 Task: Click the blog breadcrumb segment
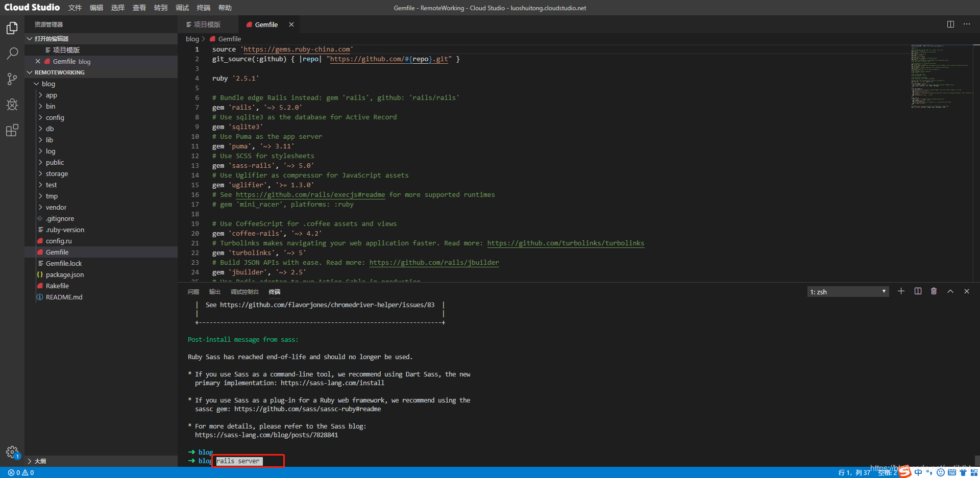[x=192, y=39]
